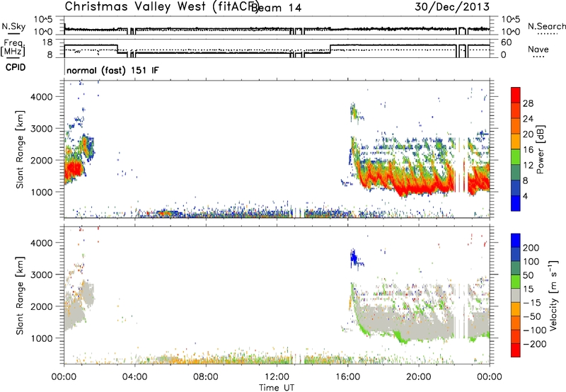The height and width of the screenshot is (392, 566).
Task: Click the "Velocity [m s-1]" color bar title
Action: tap(553, 295)
